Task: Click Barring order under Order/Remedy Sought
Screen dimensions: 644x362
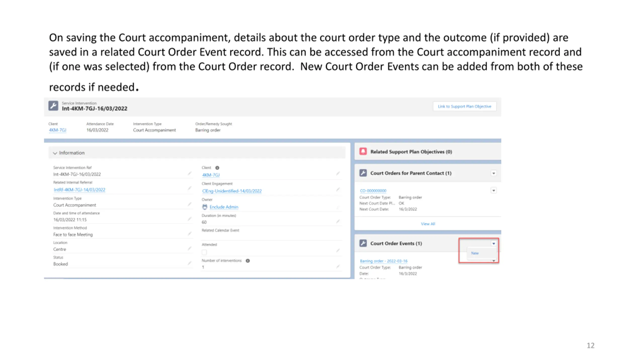Action: click(208, 130)
